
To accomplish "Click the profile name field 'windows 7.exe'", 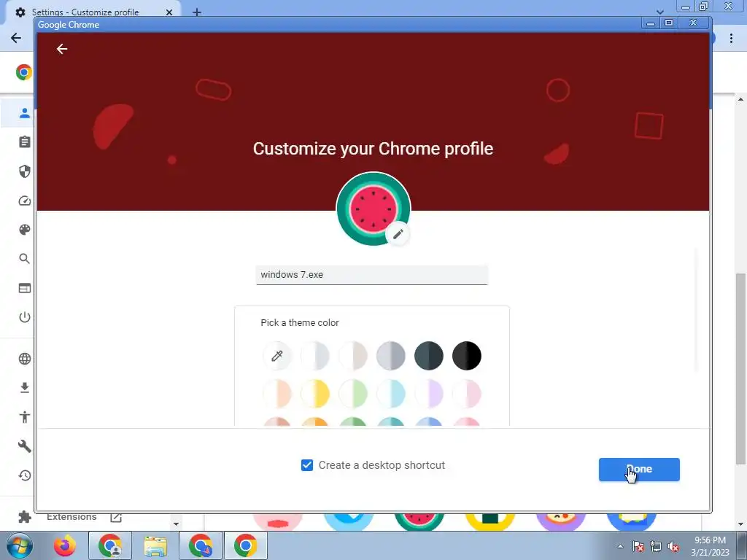I will 372,275.
